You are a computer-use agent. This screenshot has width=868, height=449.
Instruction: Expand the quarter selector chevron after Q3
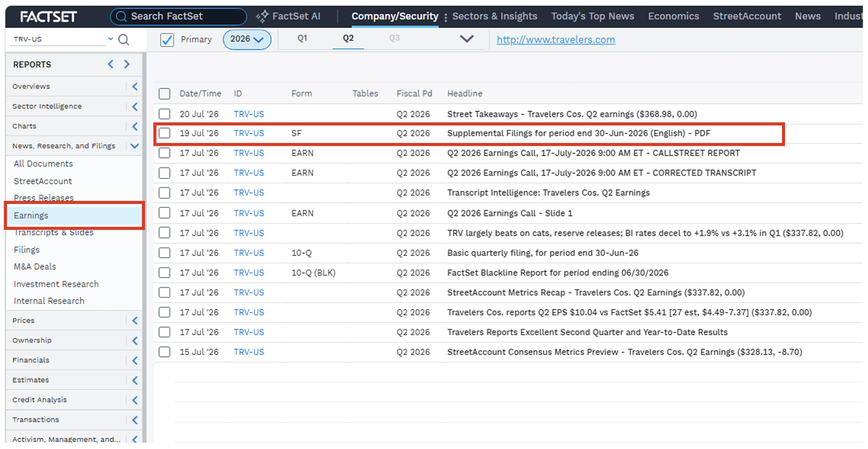pos(467,39)
